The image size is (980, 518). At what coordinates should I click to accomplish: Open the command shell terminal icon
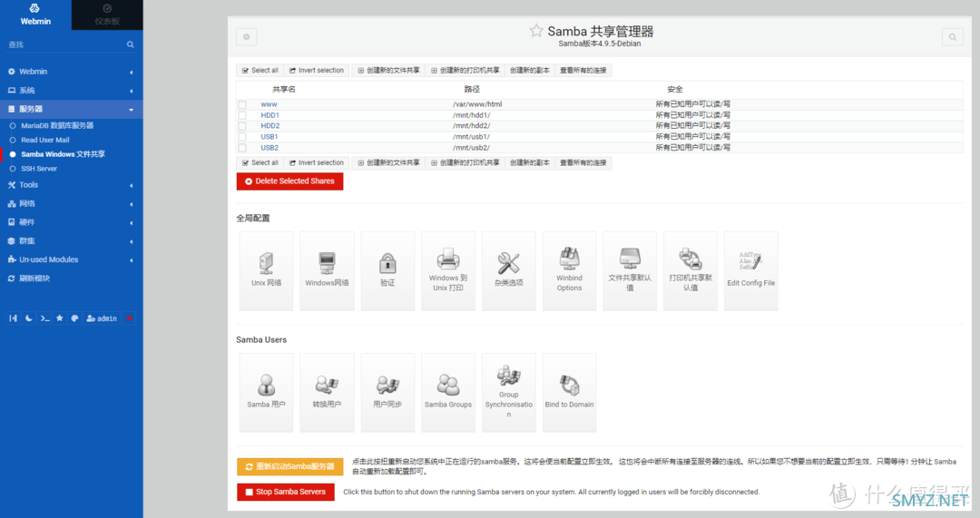point(44,318)
